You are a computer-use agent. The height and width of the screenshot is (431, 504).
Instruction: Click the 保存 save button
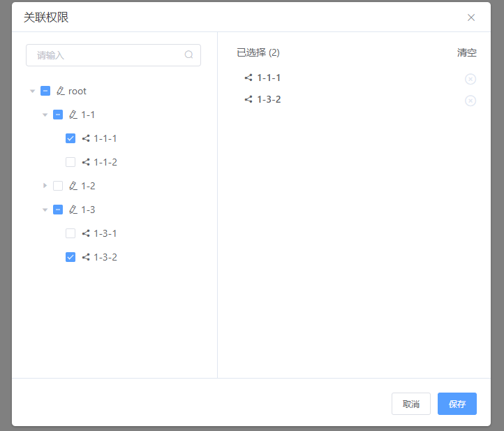pos(457,404)
